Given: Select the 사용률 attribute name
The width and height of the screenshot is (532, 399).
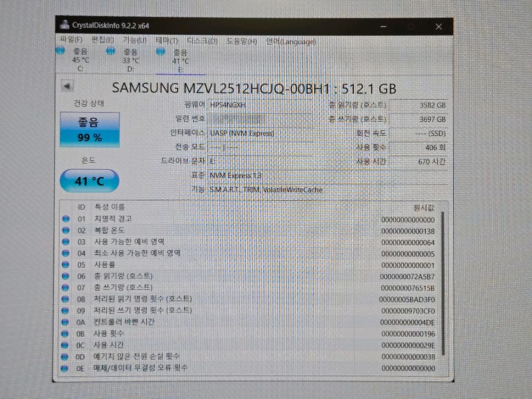Looking at the screenshot, I should 104,264.
